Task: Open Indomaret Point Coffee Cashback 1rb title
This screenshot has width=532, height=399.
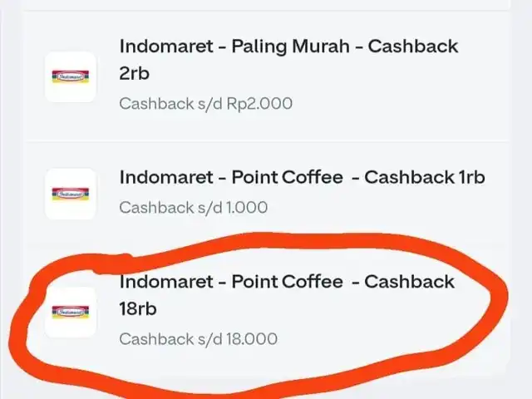Action: point(302,177)
